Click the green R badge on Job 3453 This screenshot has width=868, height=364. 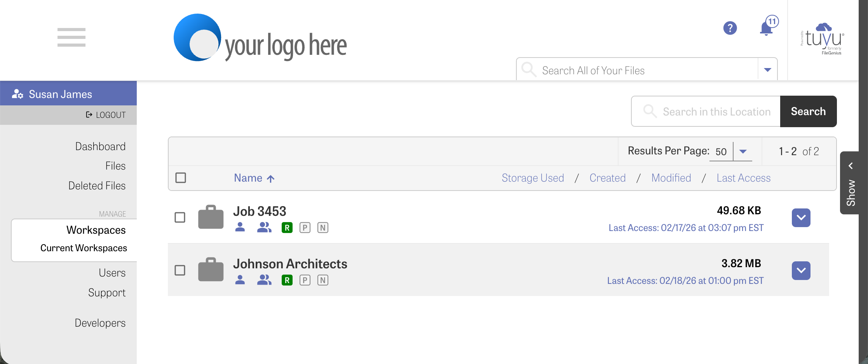point(287,228)
